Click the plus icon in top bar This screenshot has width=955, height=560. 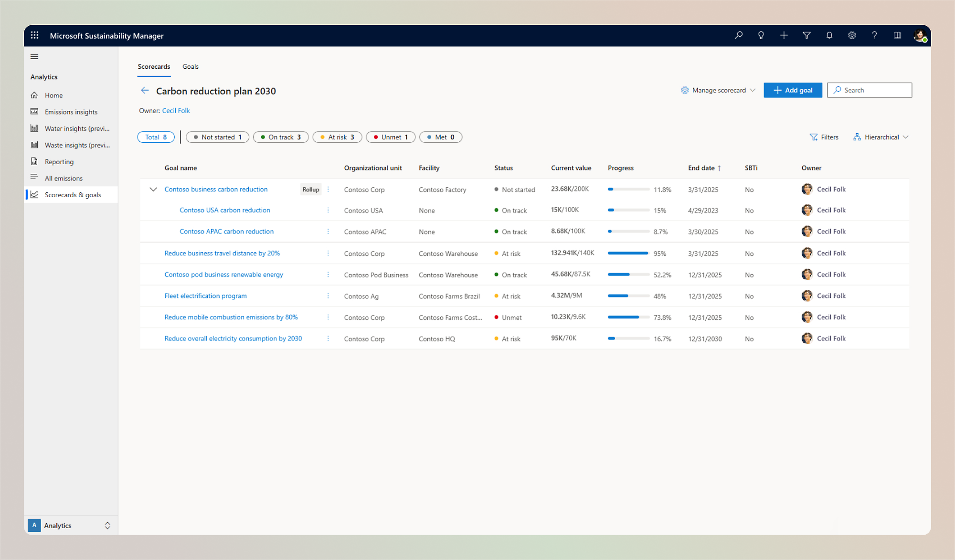(x=784, y=35)
